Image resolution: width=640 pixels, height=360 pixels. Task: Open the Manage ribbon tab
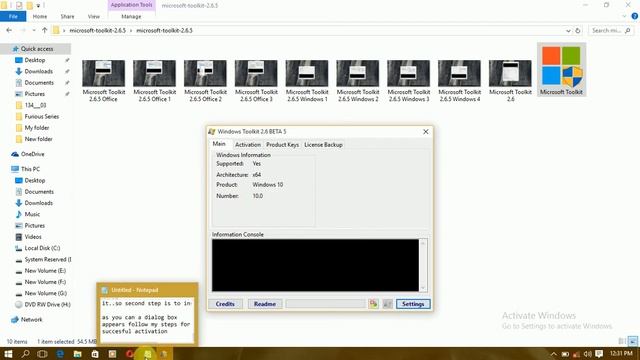click(x=131, y=16)
